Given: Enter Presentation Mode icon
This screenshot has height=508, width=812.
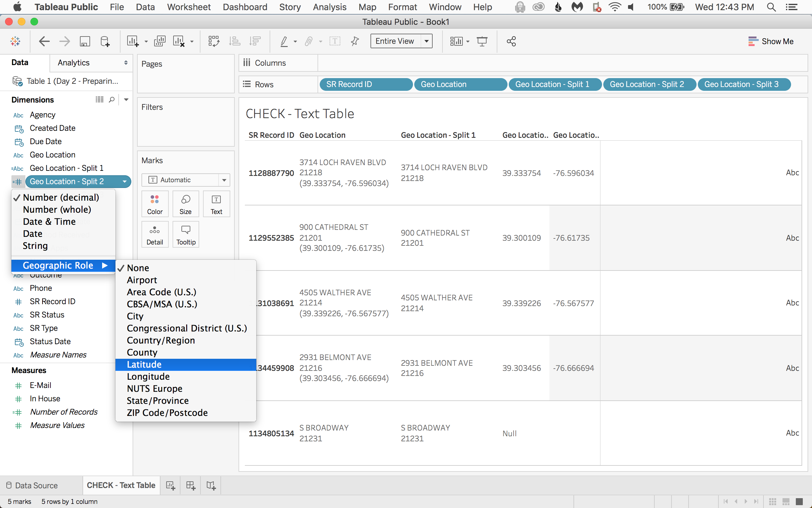Looking at the screenshot, I should coord(482,41).
